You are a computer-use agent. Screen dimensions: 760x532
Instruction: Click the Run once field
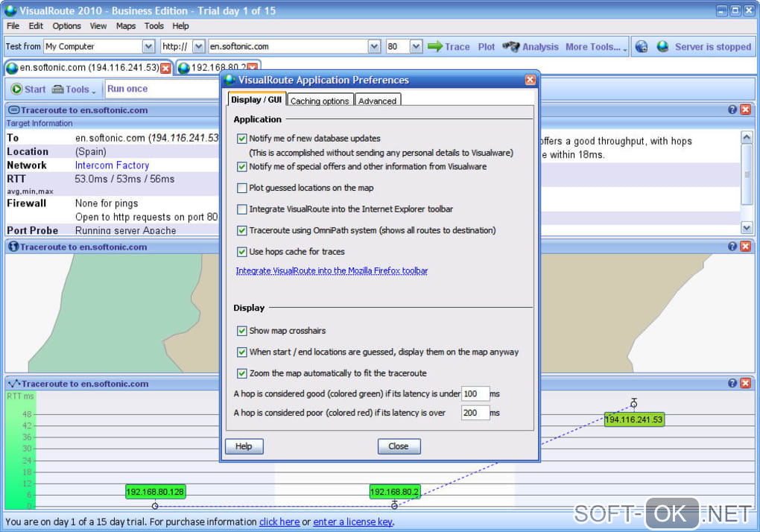[x=162, y=89]
